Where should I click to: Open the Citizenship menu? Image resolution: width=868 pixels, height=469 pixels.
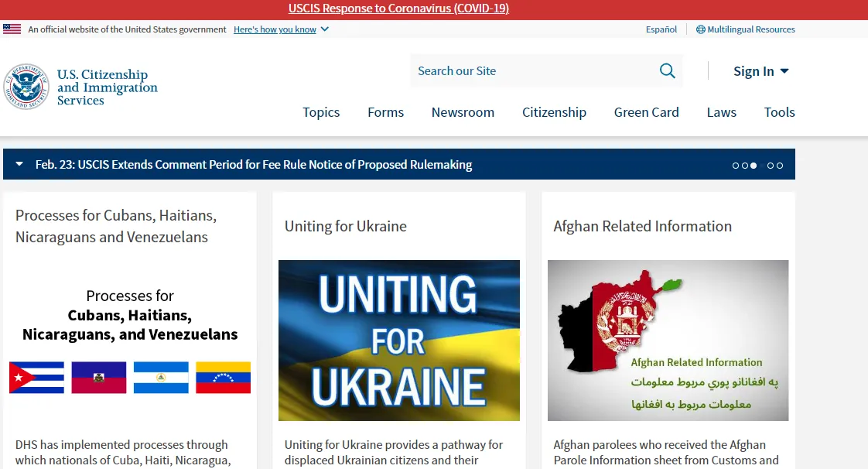tap(554, 112)
